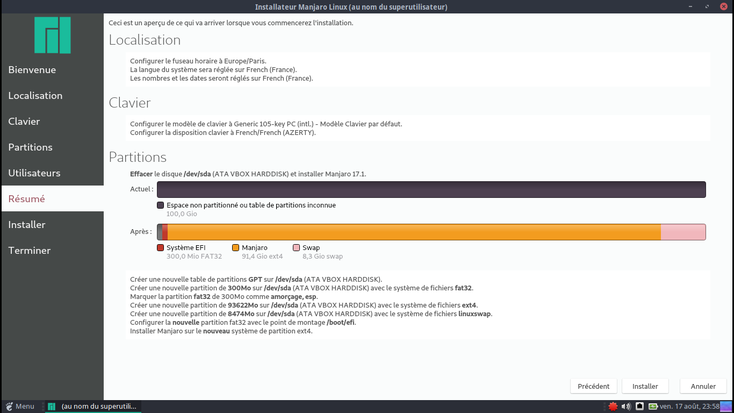Screen dimensions: 734x413
Task: Click the '91,4 Gio ext4' label
Action: tap(262, 256)
